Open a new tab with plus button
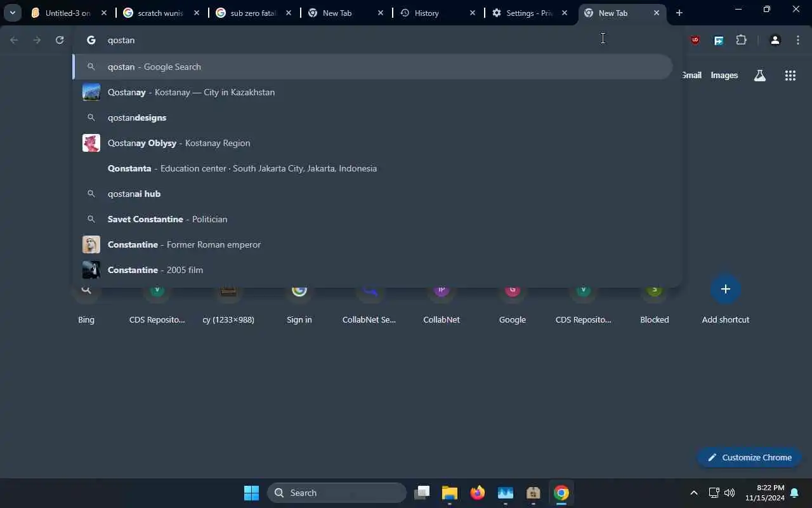This screenshot has width=812, height=508. 679,13
